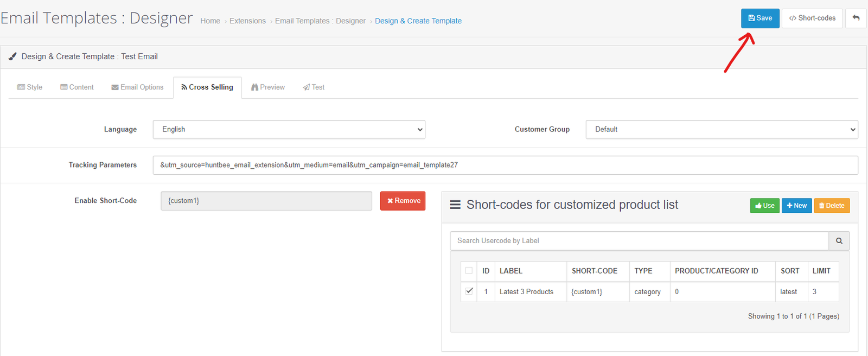Click the SHORT-CODE column header
Viewport: 868px width, 356px height.
pos(598,271)
